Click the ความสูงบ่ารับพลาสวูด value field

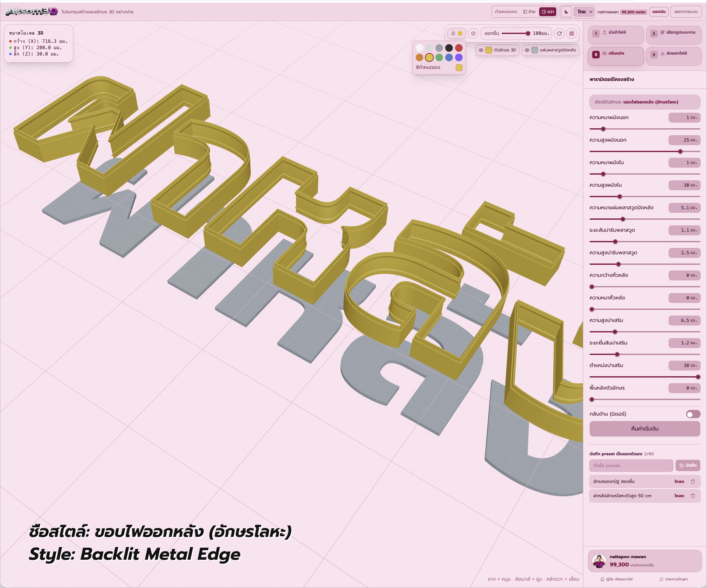[684, 253]
